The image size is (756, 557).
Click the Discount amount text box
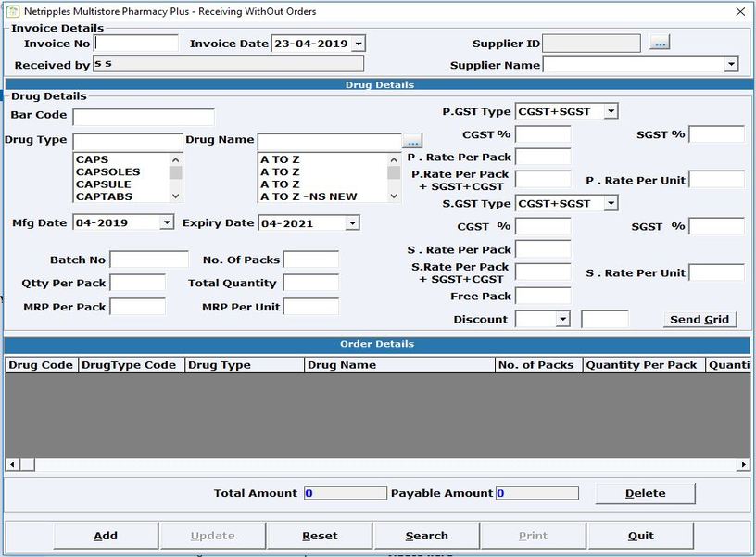pos(605,319)
